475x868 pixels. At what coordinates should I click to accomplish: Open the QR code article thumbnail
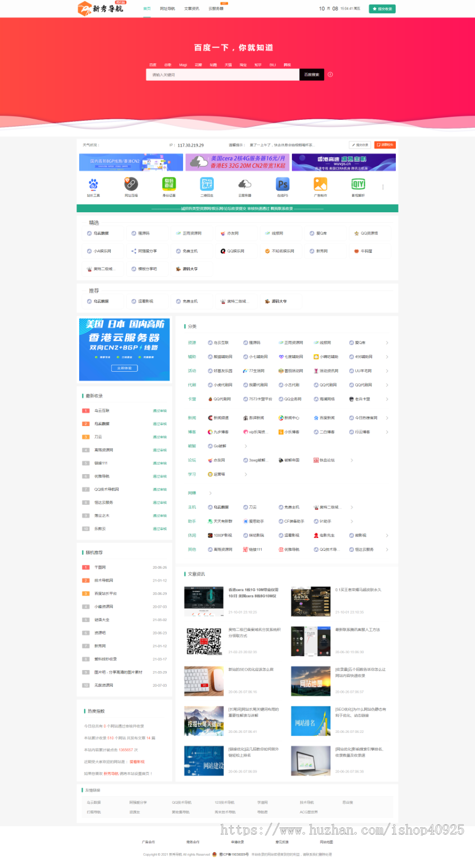coord(204,641)
